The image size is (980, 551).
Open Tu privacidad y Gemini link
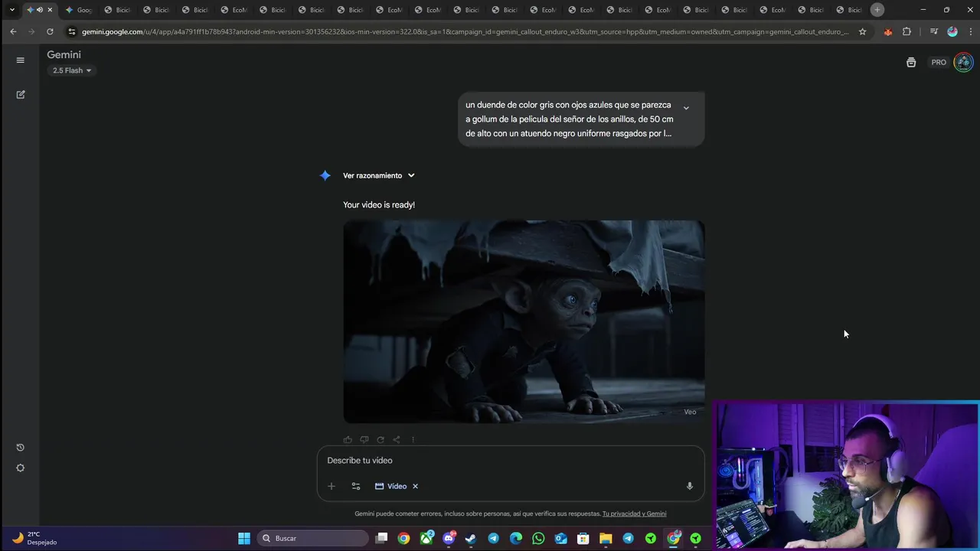634,514
